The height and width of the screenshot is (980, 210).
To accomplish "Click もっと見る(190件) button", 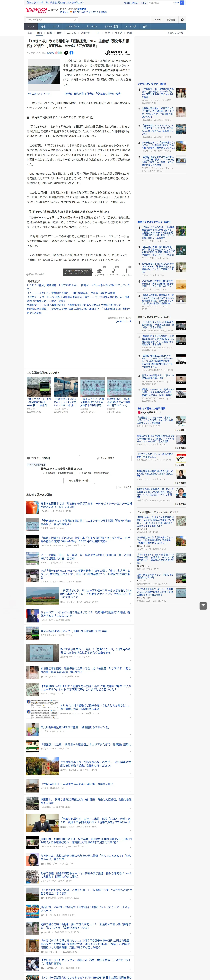I will (79, 481).
